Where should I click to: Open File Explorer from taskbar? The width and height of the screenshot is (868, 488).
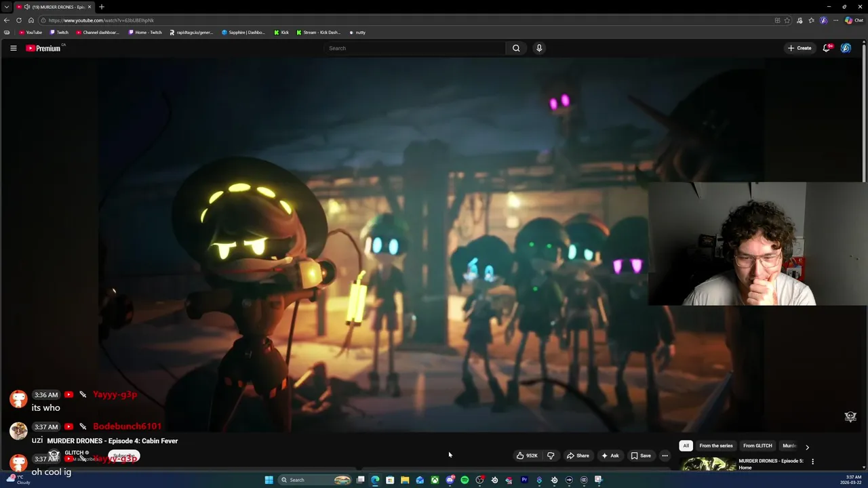pos(405,480)
